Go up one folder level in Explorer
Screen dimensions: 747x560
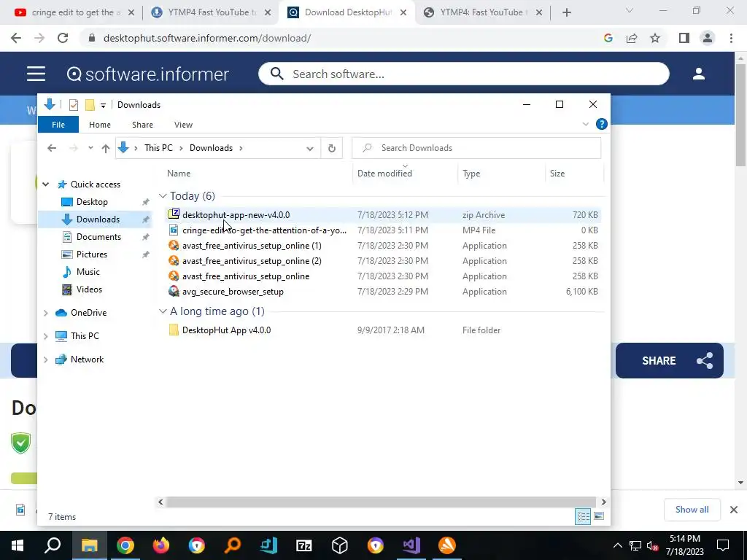coord(106,148)
